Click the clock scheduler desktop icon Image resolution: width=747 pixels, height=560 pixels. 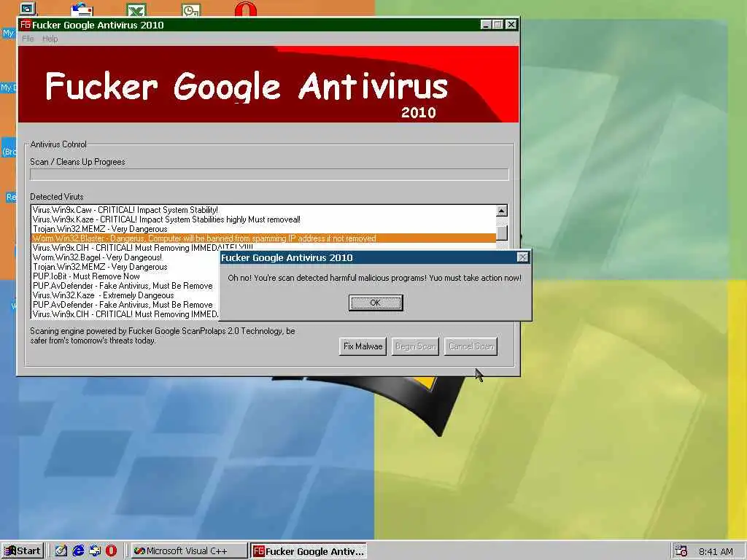pyautogui.click(x=191, y=9)
